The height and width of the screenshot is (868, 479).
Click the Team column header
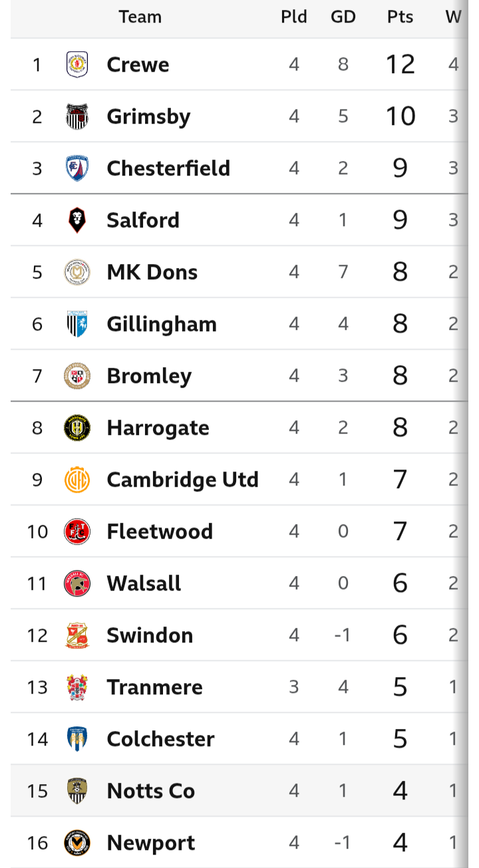point(140,17)
